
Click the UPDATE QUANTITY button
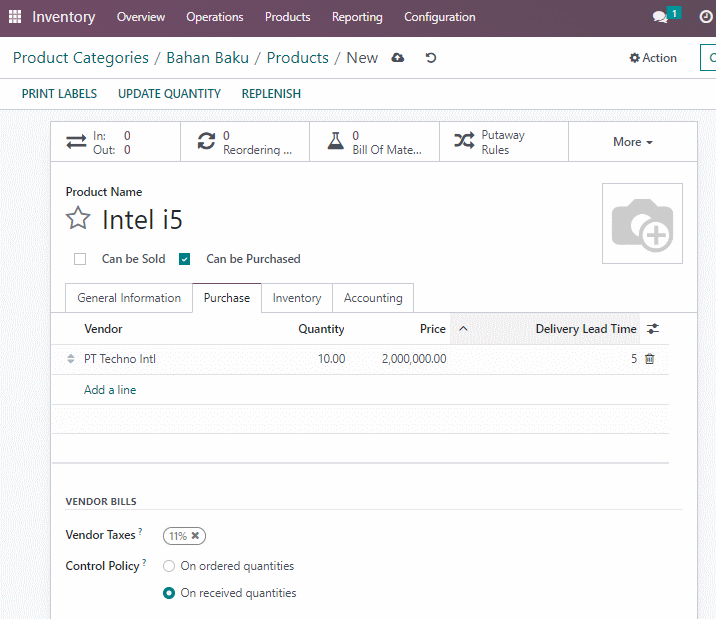point(169,94)
